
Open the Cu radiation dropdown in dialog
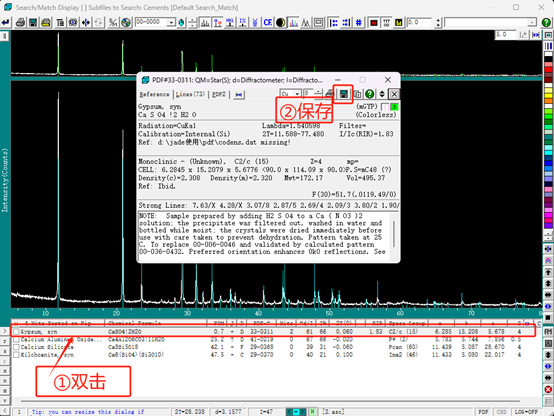297,94
